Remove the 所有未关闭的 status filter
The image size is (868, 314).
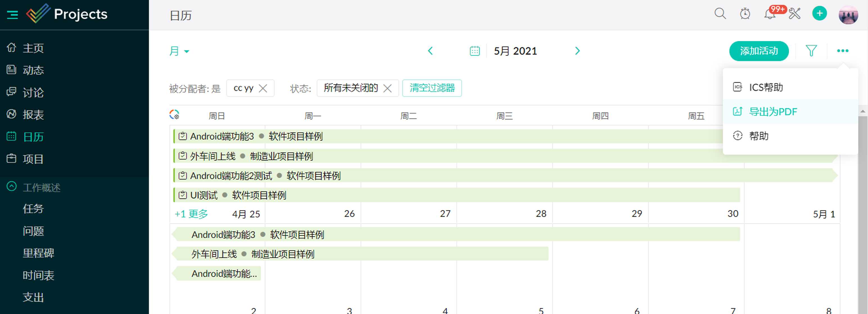click(x=388, y=88)
